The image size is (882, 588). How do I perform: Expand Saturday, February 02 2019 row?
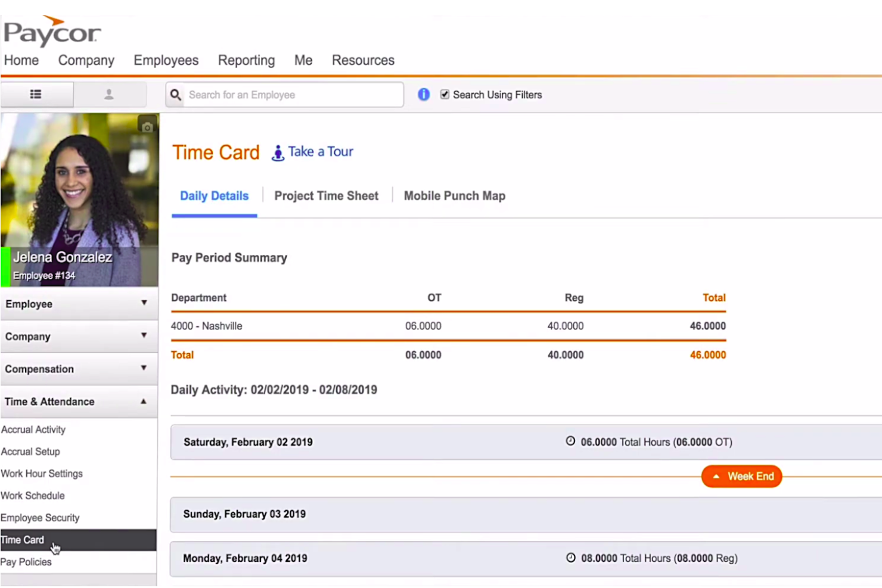(x=526, y=442)
